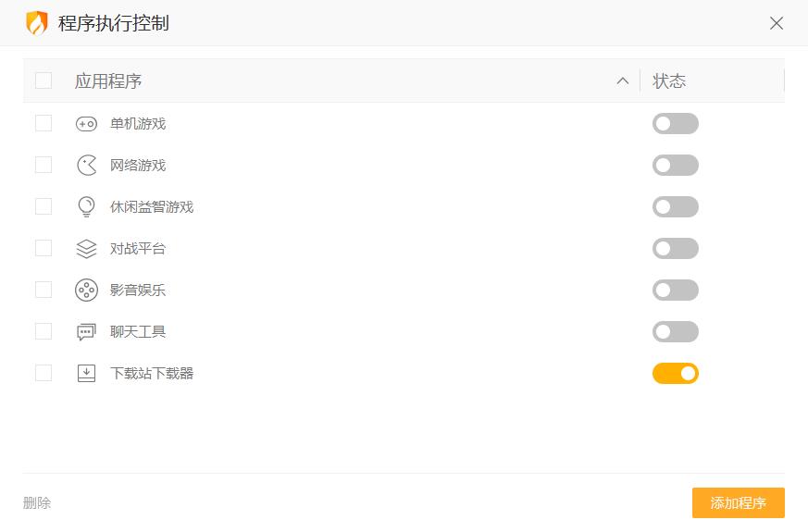
Task: Click the lightbulb icon for 休闲益智游戏
Action: pyautogui.click(x=86, y=207)
